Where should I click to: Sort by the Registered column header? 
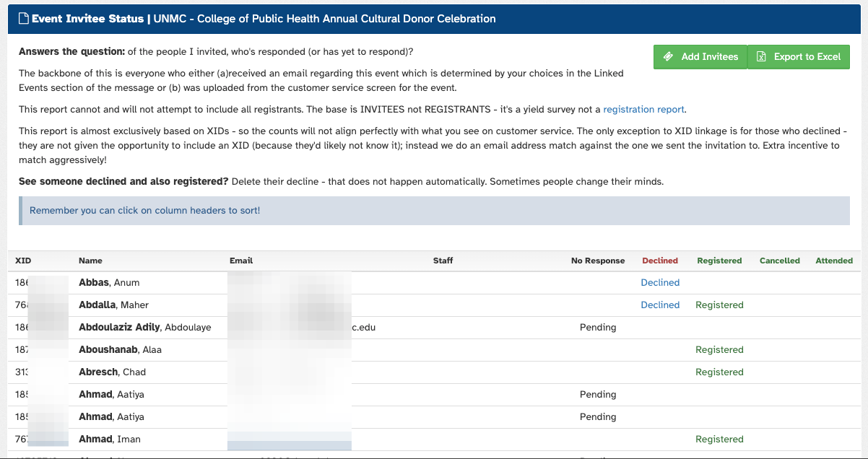pos(719,261)
